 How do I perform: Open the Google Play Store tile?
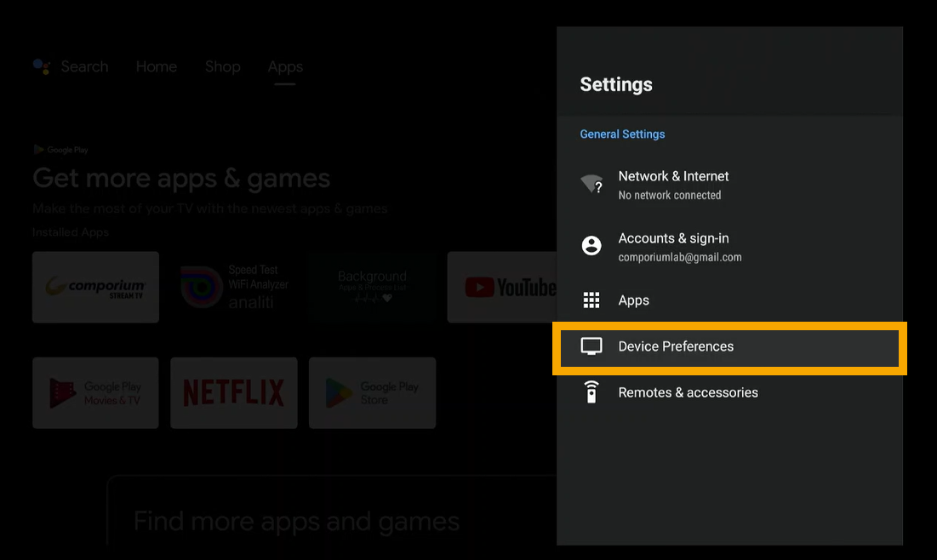372,392
